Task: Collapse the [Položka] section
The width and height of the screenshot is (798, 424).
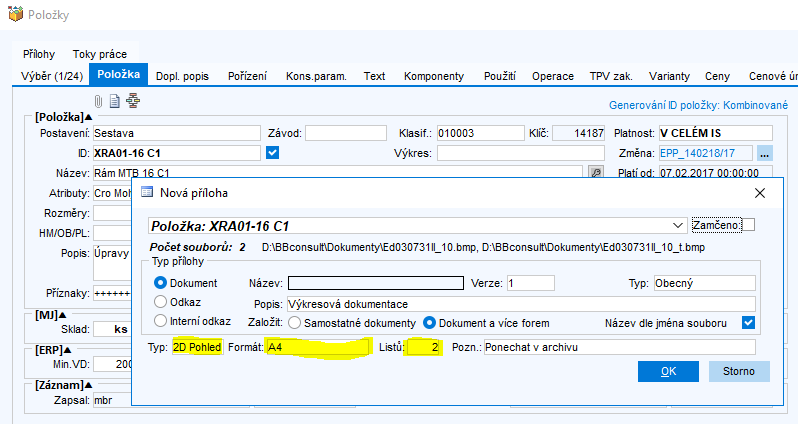Action: [89, 117]
